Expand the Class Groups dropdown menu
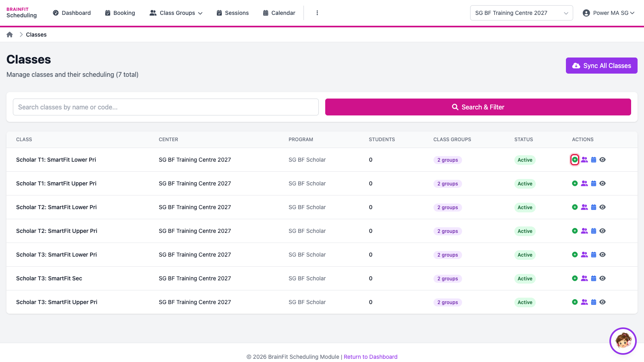This screenshot has width=644, height=362. 176,13
